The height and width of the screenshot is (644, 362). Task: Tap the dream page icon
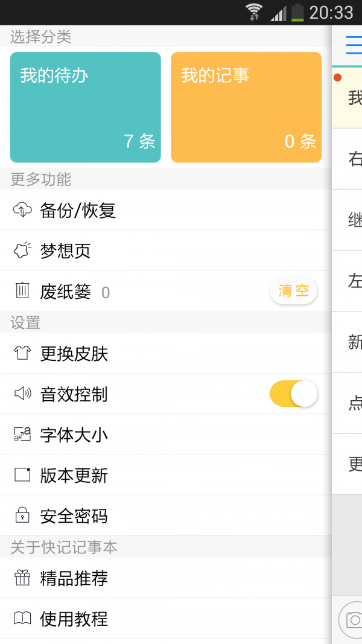point(22,250)
